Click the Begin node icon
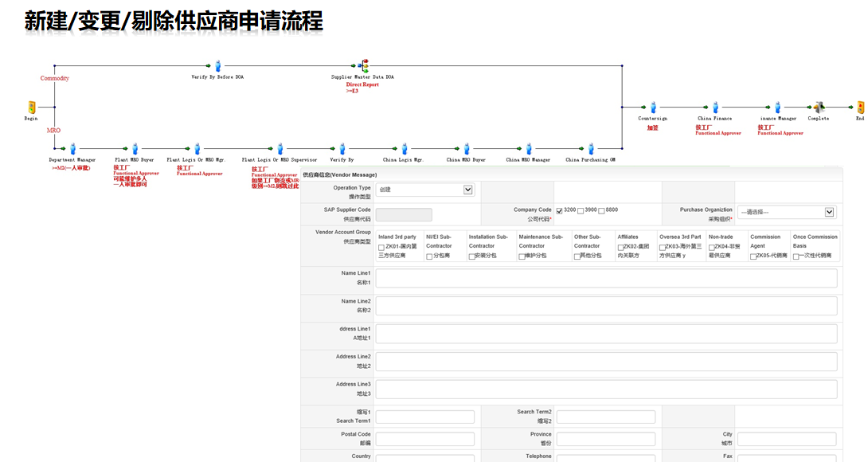868x462 pixels. tap(32, 107)
